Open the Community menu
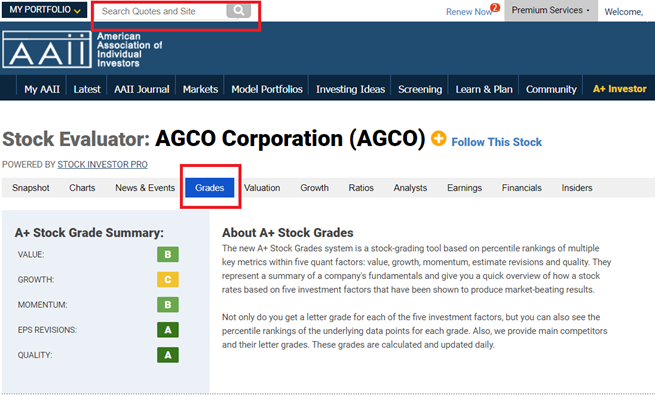Screen dimensions: 655x404 pos(551,89)
